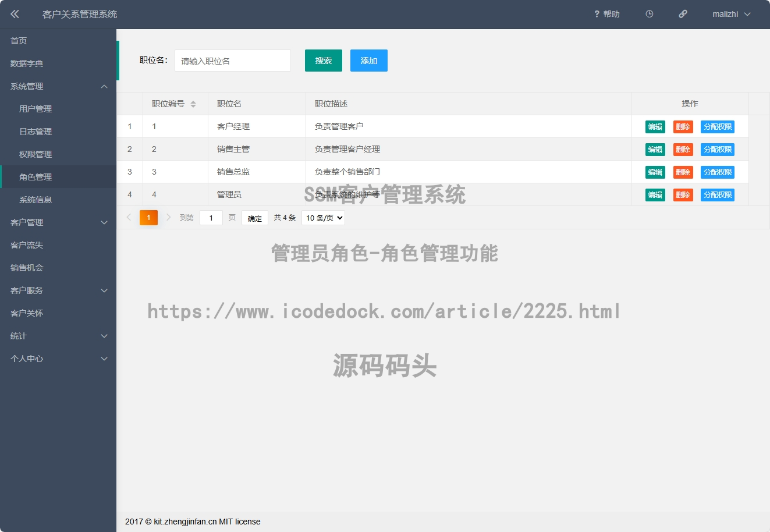This screenshot has height=532, width=770.
Task: Delete the 销售主管 role row
Action: click(x=683, y=150)
